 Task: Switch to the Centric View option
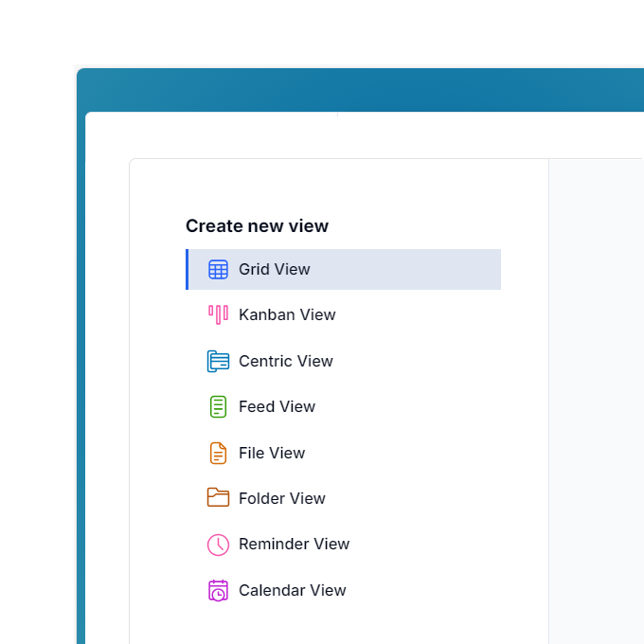tap(286, 361)
